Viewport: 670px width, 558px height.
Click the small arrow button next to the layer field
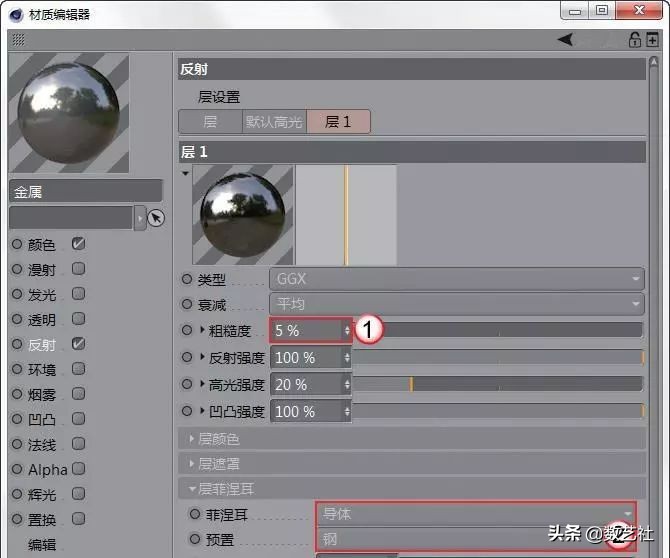click(x=140, y=218)
